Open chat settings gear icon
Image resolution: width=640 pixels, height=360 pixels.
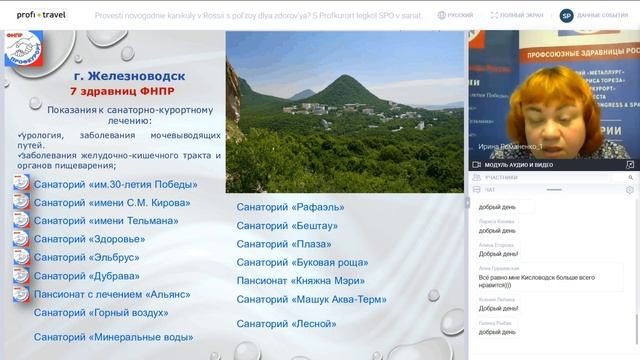tap(630, 190)
